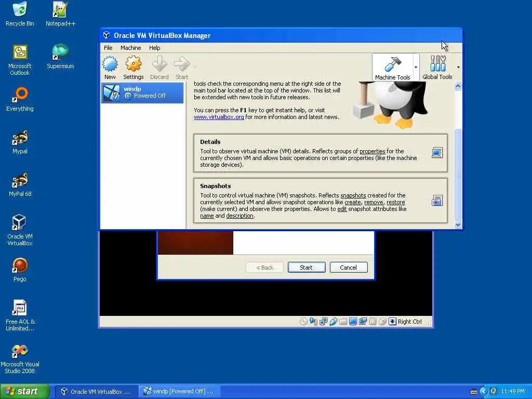This screenshot has width=532, height=399.
Task: Select the Supermium desktop shortcut
Action: coord(60,57)
